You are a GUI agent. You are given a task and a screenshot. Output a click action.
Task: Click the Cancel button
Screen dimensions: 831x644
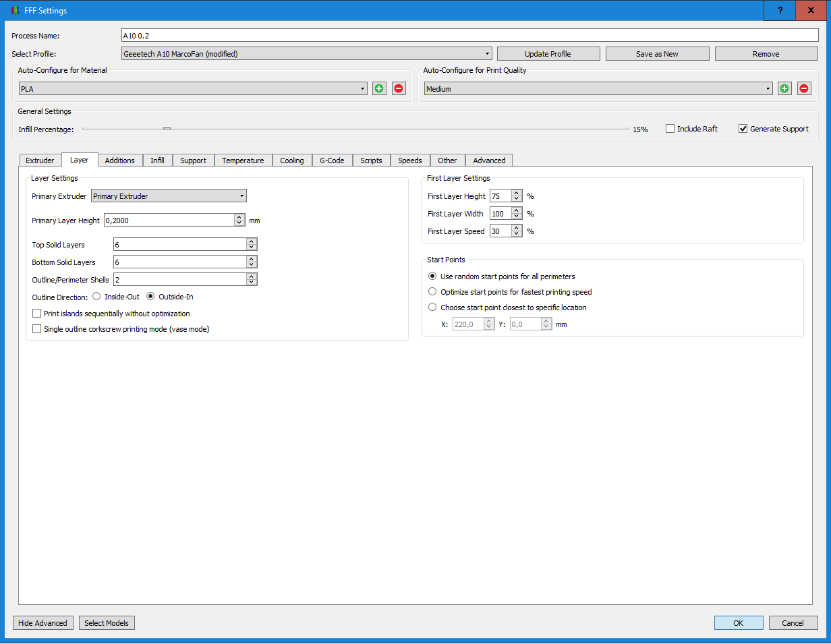point(793,623)
